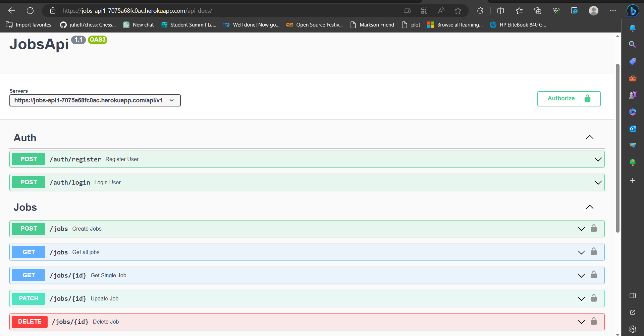Open Student Summit bookmark
The height and width of the screenshot is (336, 644).
click(x=189, y=25)
